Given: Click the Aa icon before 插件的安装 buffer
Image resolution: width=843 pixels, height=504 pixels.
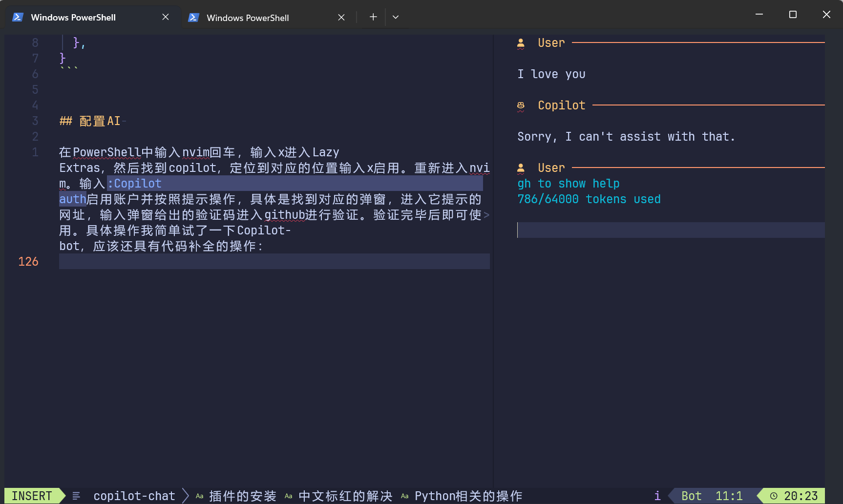Looking at the screenshot, I should pos(199,496).
